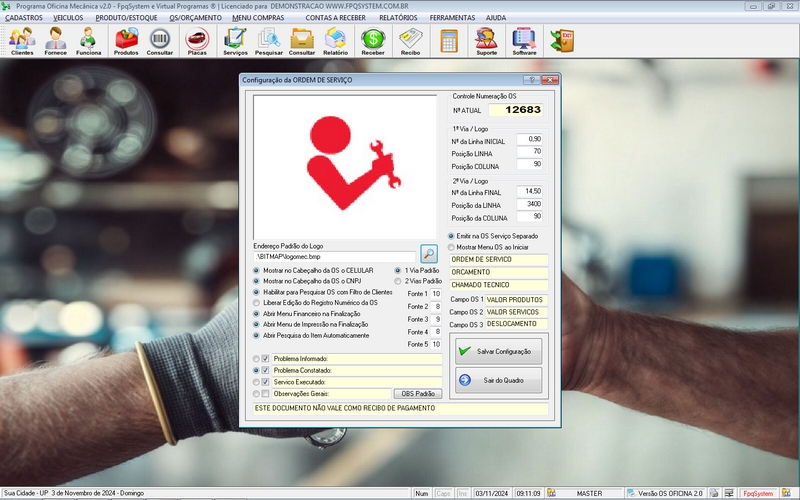Select Mostrar Menu OS ao Iniciar

tap(451, 246)
